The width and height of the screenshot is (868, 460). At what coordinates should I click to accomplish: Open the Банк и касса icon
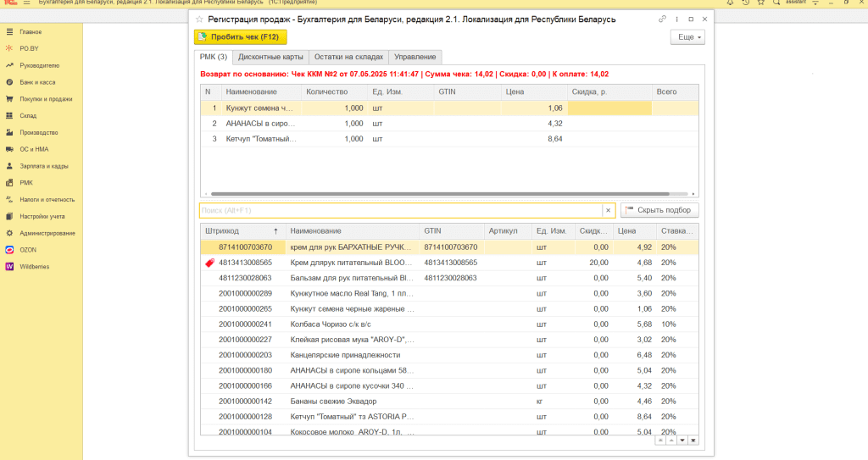(9, 82)
